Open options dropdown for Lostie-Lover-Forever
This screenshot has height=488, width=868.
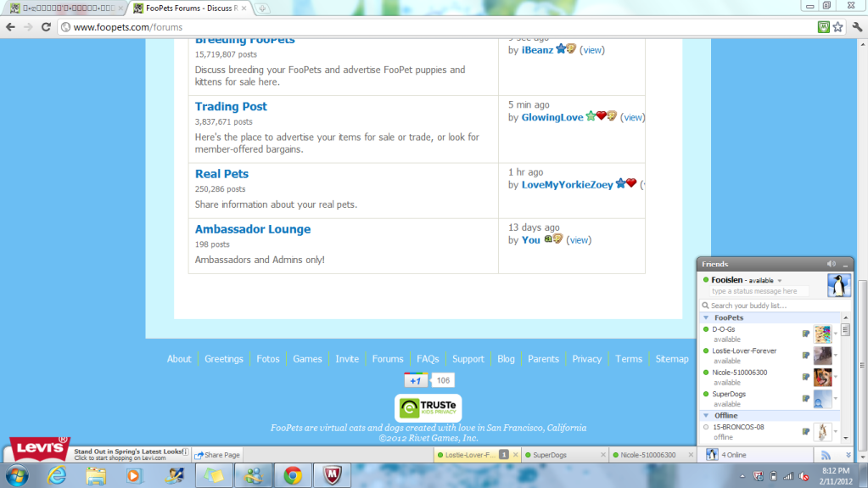(x=836, y=356)
